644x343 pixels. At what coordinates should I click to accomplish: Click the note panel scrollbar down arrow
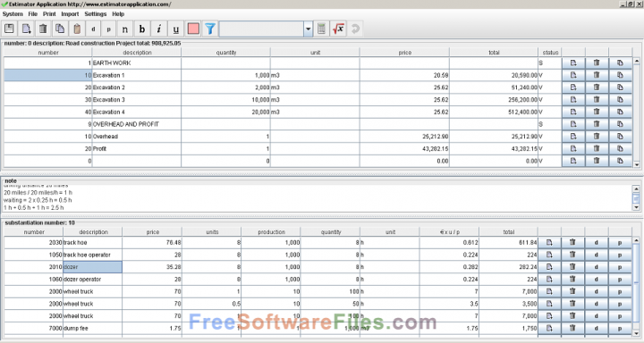coord(636,207)
